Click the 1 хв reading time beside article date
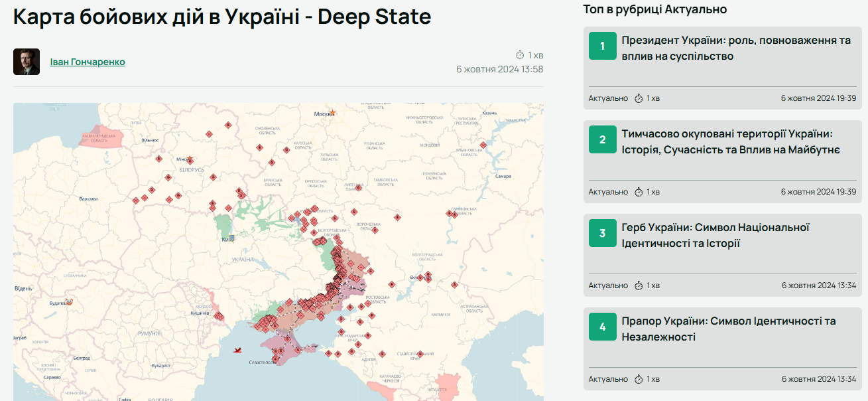This screenshot has width=868, height=401. tap(536, 54)
